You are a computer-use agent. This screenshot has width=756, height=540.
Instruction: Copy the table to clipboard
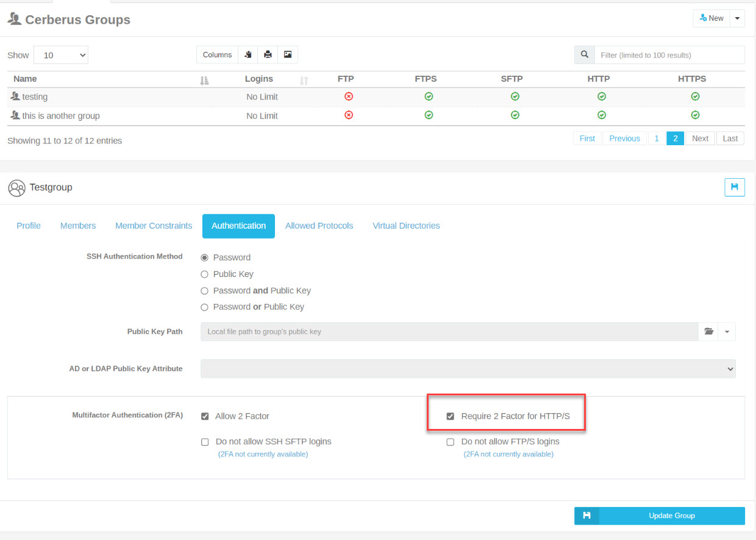(x=248, y=54)
